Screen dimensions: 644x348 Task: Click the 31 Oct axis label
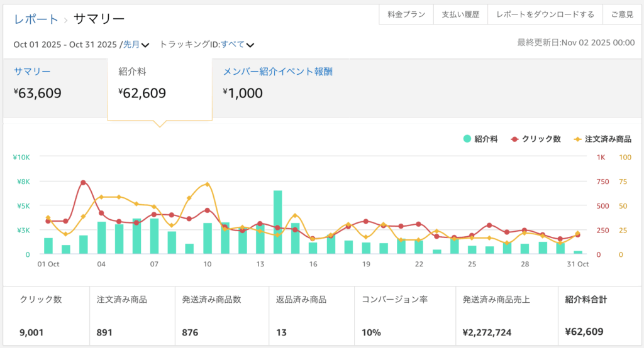tap(578, 264)
